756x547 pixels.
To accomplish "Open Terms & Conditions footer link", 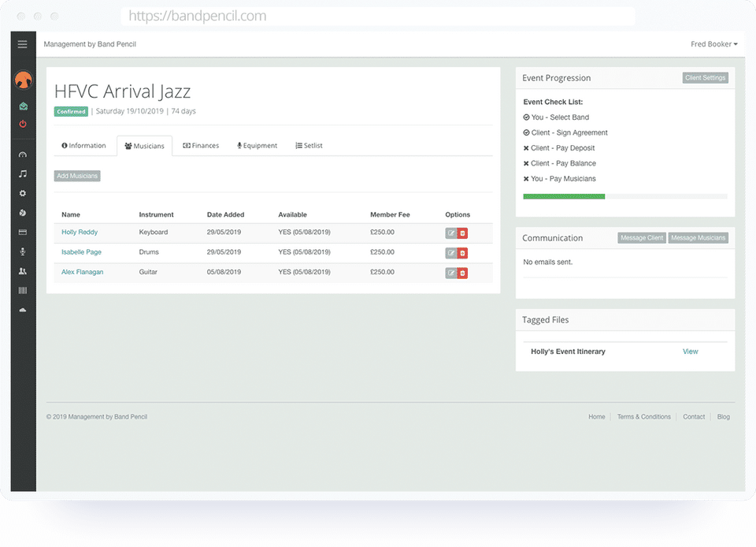I will click(644, 417).
